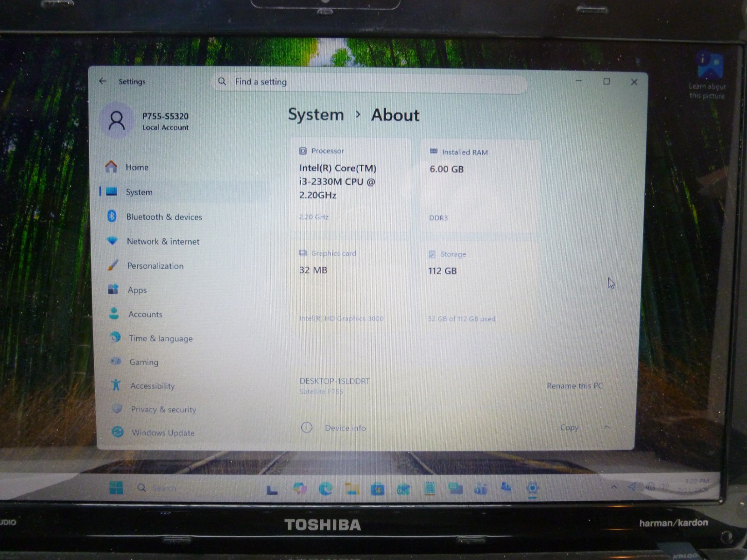Click the Processor card
The image size is (747, 560).
pos(350,185)
